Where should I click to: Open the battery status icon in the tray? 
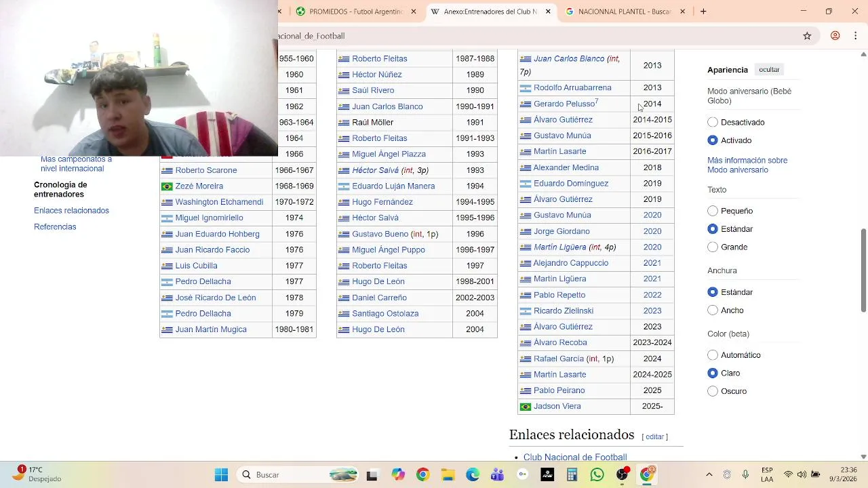click(816, 474)
